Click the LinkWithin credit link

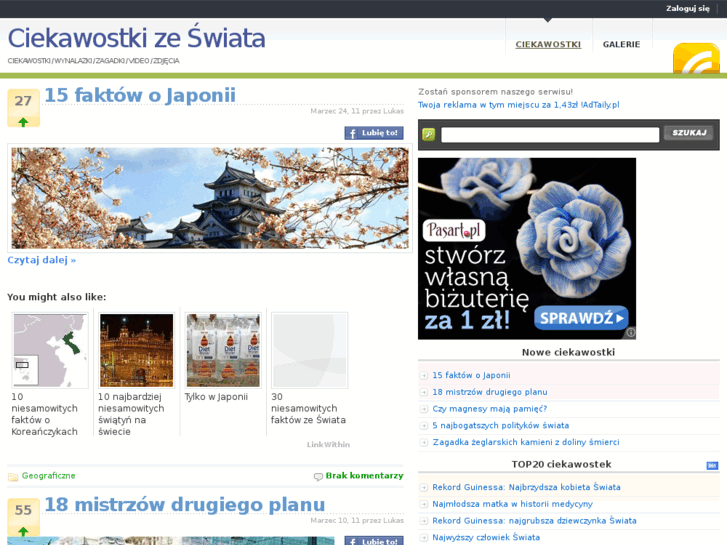[328, 444]
